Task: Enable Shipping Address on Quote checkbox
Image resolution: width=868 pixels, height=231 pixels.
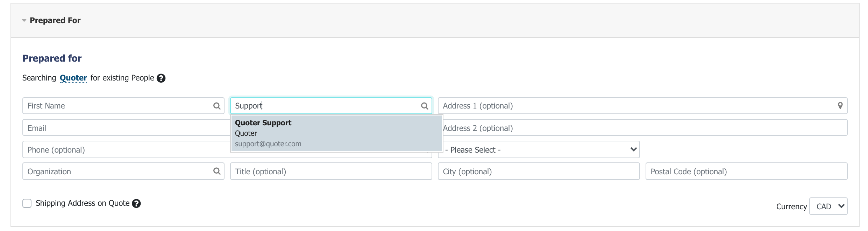Action: tap(27, 203)
